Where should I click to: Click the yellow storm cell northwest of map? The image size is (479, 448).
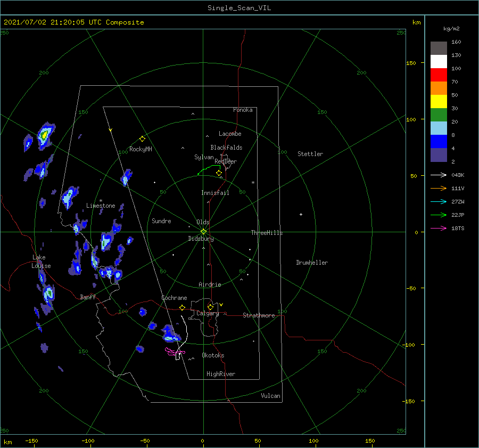[45, 135]
